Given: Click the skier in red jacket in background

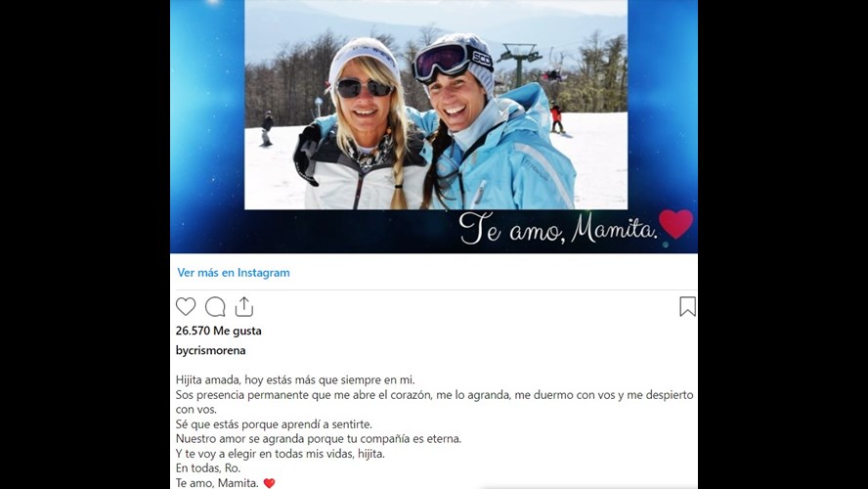Looking at the screenshot, I should click(556, 118).
